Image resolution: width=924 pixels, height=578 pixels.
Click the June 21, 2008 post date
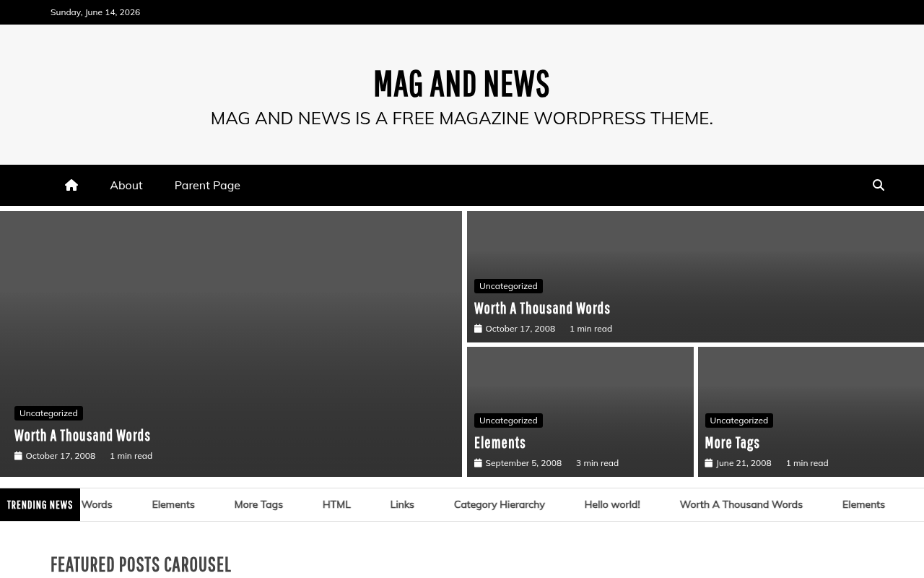[744, 463]
